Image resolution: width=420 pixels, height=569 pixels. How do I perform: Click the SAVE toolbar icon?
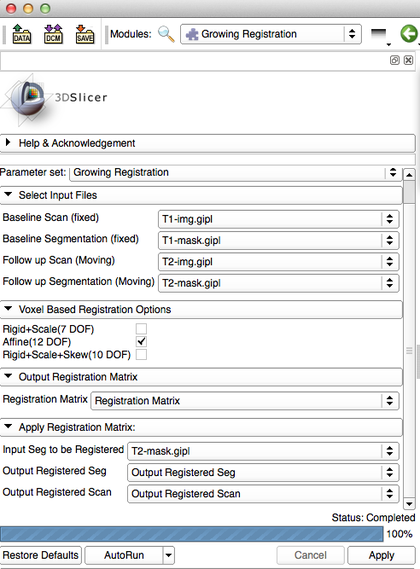(x=85, y=34)
